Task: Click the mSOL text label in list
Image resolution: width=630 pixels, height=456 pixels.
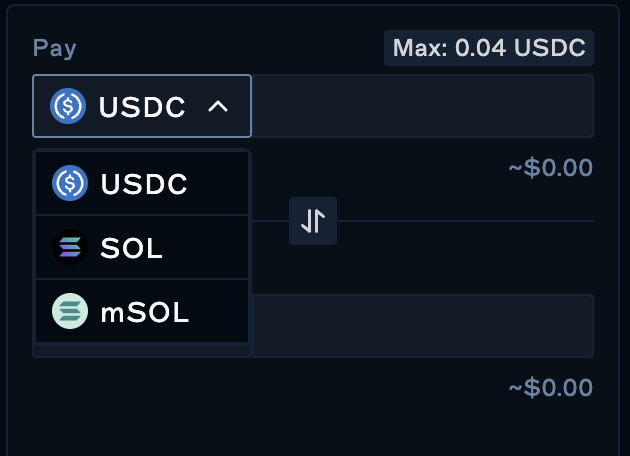Action: click(x=144, y=313)
